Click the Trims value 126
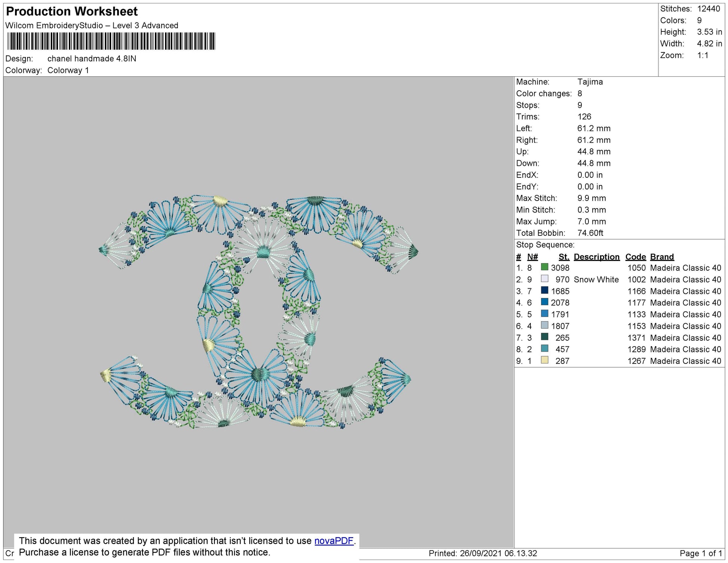728x563 pixels. [x=584, y=117]
